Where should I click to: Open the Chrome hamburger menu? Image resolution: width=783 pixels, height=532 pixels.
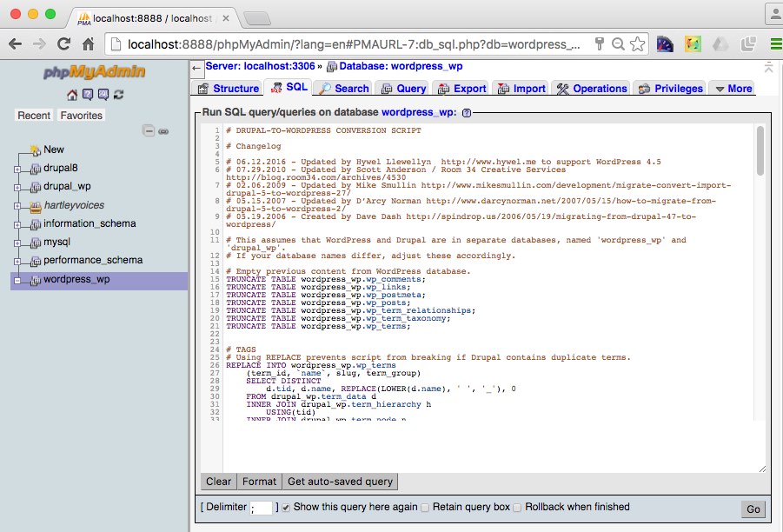[x=776, y=44]
